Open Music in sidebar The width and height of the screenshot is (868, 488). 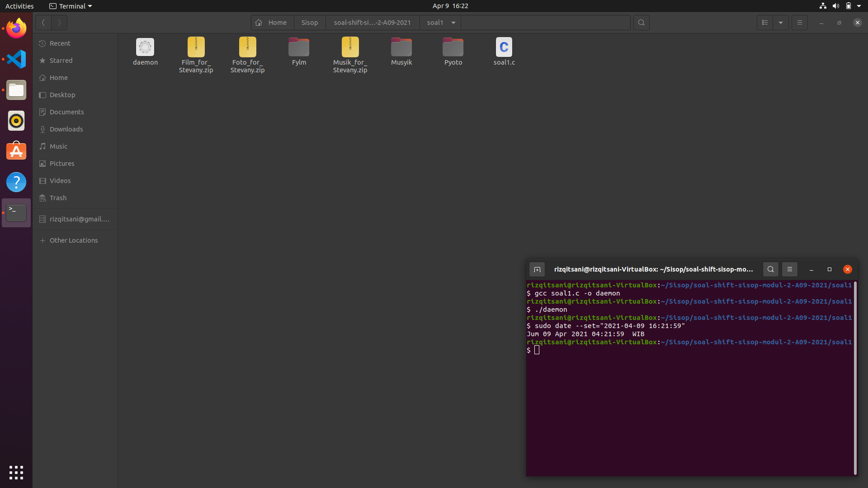point(75,146)
